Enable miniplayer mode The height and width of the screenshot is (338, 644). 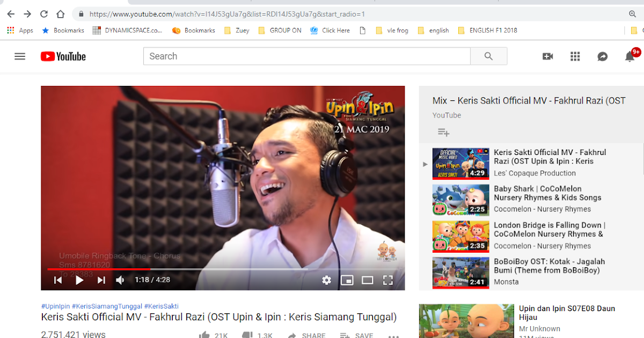(x=347, y=280)
